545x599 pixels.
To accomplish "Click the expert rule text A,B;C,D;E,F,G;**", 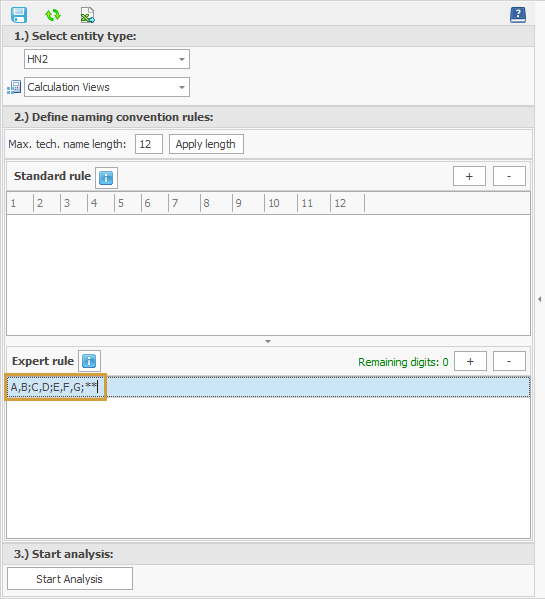I will 53,387.
